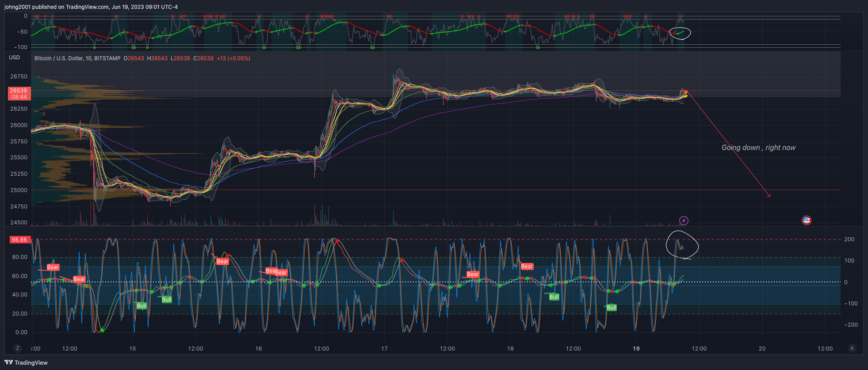Click the 25250 price axis label
The width and height of the screenshot is (868, 370).
[19, 174]
